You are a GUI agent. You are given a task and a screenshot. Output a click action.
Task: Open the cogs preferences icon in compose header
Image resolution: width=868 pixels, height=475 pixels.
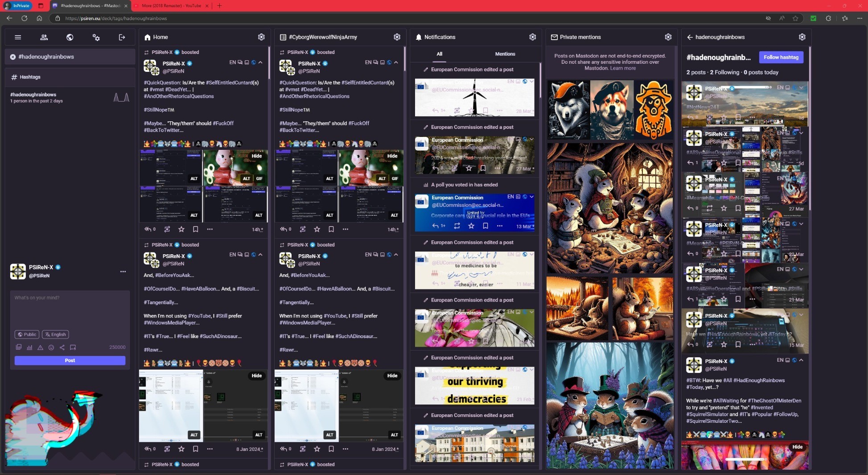pyautogui.click(x=96, y=37)
